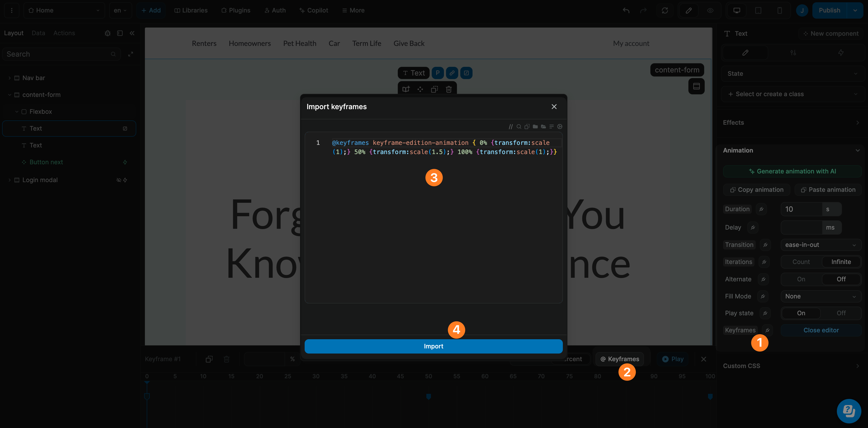Click the settings gear in the code editor toolbar
Image resolution: width=868 pixels, height=428 pixels.
(560, 127)
